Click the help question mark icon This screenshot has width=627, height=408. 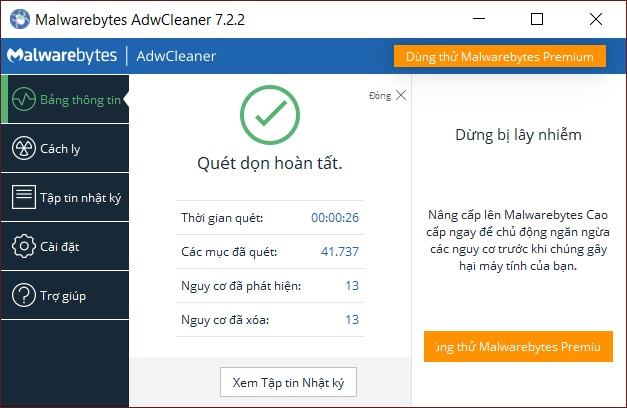click(x=24, y=295)
